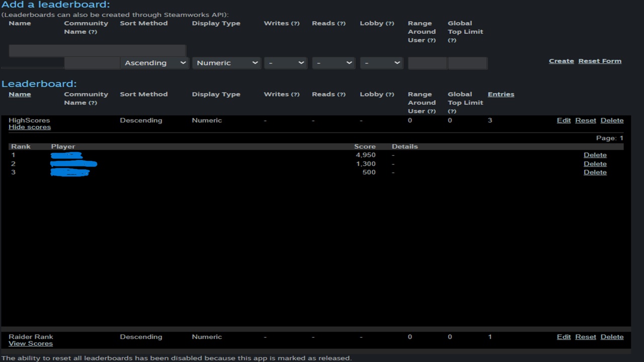Open the Sort Method dropdown set to Ascending

point(154,63)
